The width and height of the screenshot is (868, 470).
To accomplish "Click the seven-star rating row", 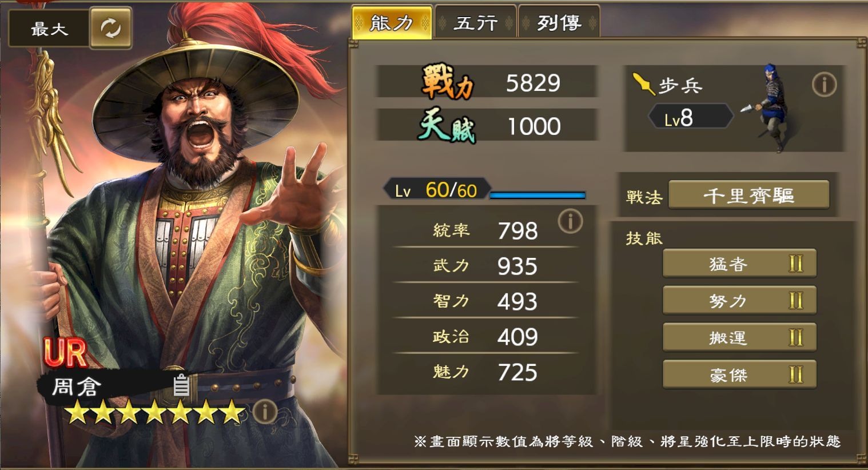I will (154, 412).
